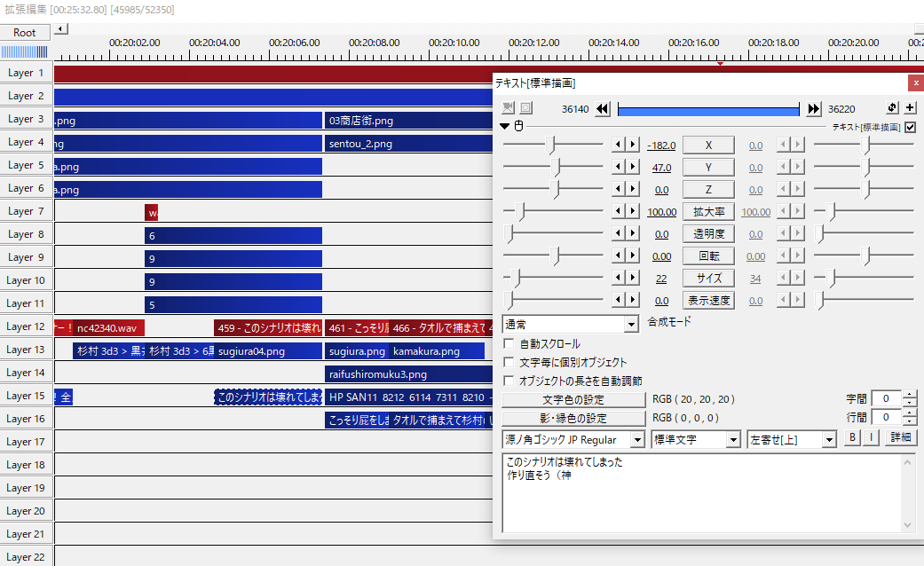Close the テキスト[標準描画] dialog
The width and height of the screenshot is (924, 566).
pos(916,83)
